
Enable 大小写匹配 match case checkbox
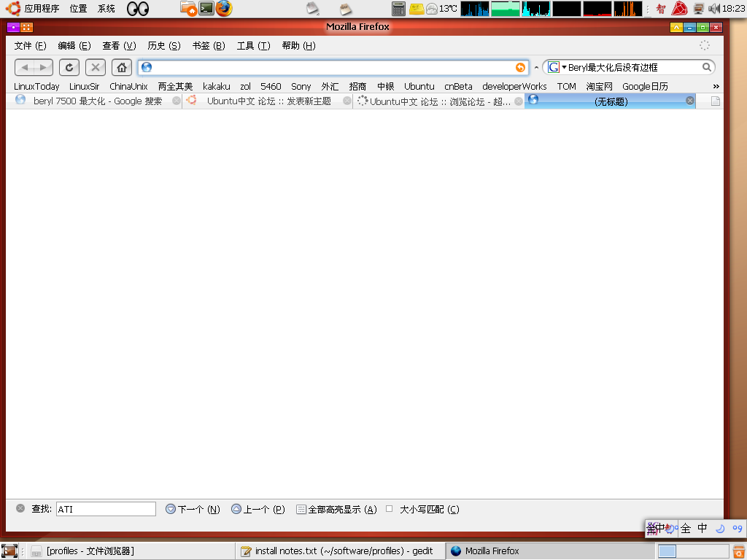(390, 508)
